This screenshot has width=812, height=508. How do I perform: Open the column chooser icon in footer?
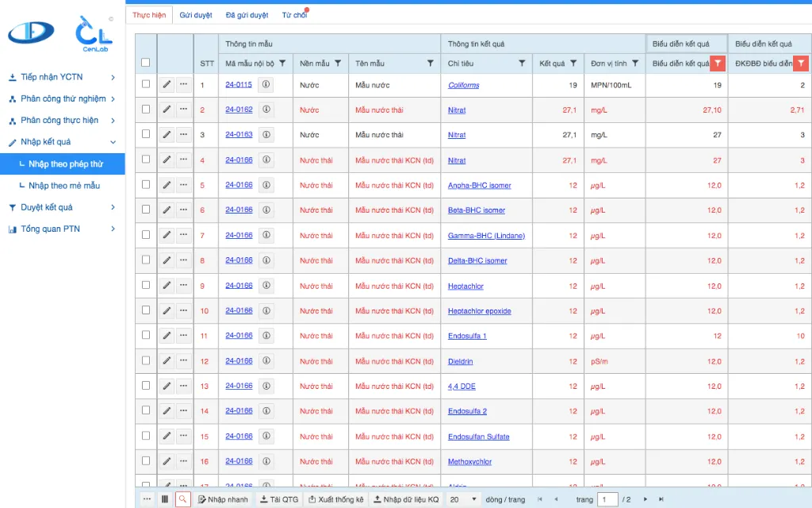(x=165, y=499)
